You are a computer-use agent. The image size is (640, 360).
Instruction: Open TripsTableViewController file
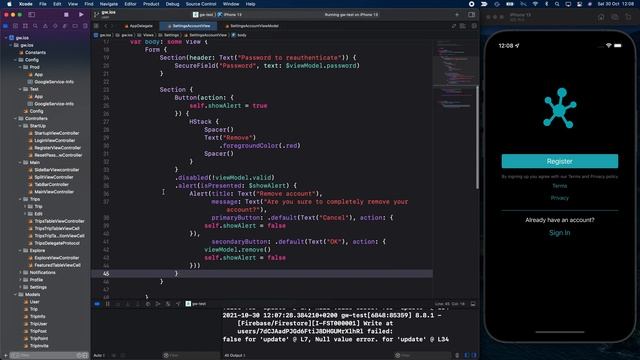point(56,221)
